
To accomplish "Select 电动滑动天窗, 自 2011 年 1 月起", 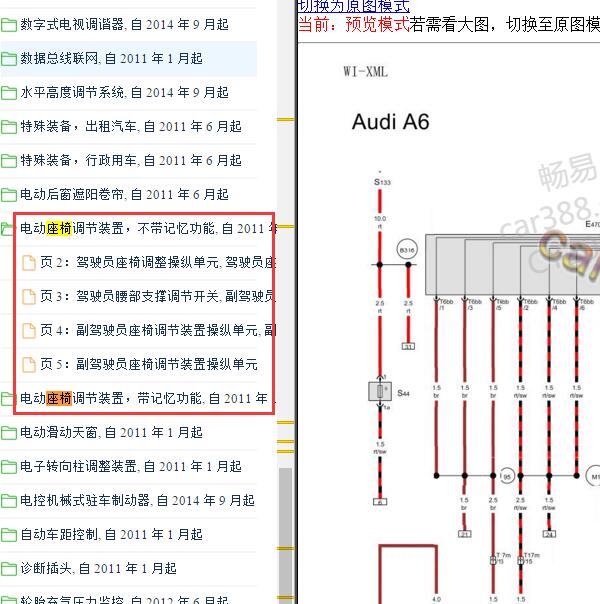I will 111,433.
